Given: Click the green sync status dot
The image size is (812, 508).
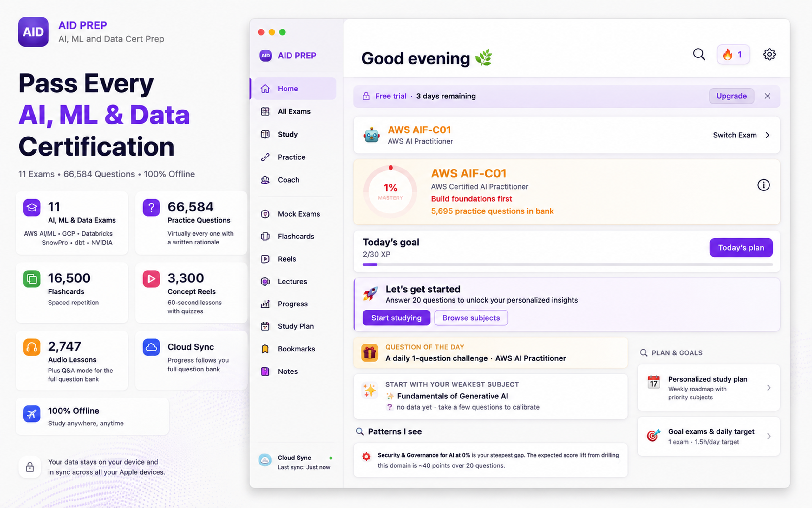Looking at the screenshot, I should click(331, 458).
